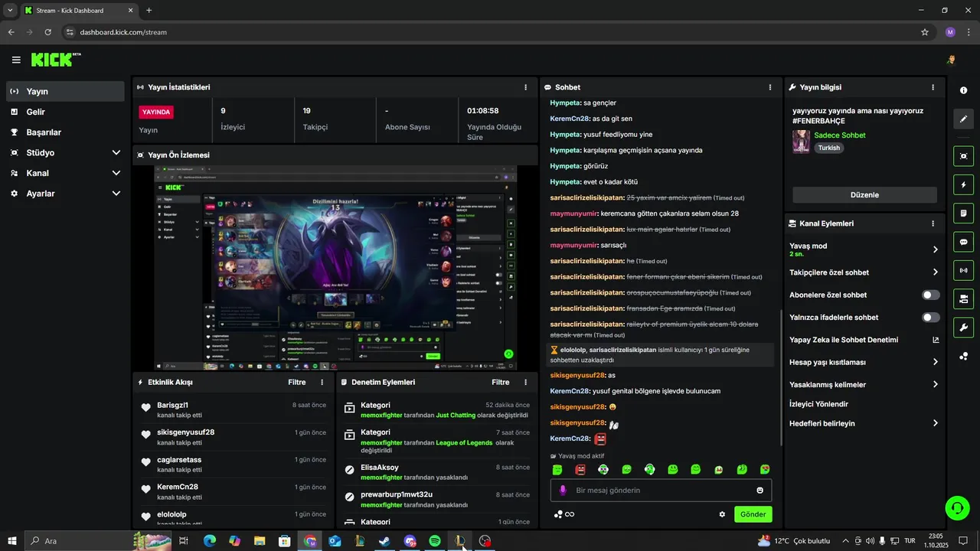Open the emoji picker in message box
The width and height of the screenshot is (980, 551).
tap(760, 491)
